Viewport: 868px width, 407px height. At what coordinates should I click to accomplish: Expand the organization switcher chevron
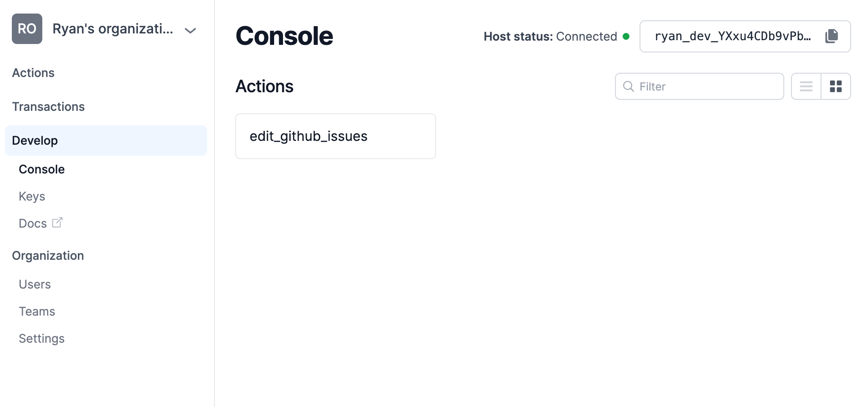click(190, 30)
